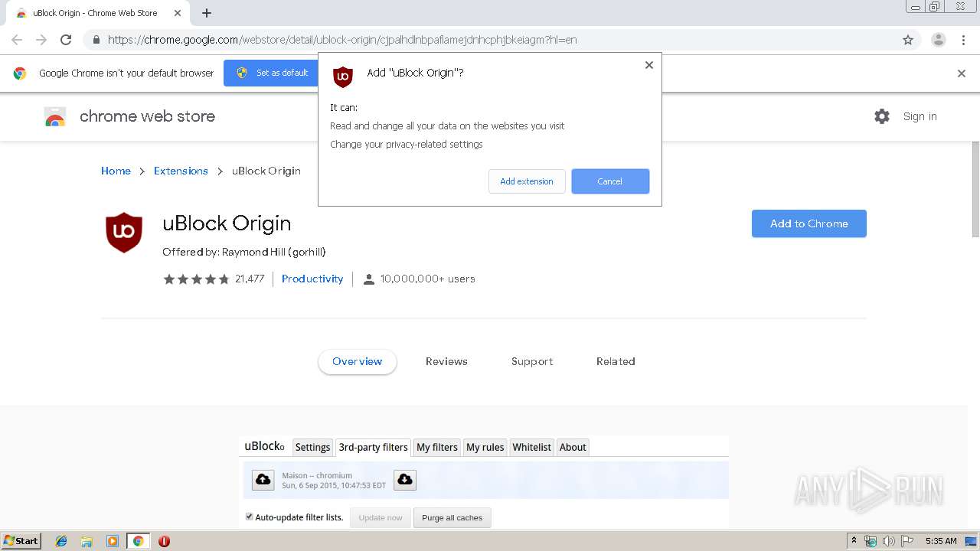Open the Windows Start menu
980x551 pixels.
(21, 541)
